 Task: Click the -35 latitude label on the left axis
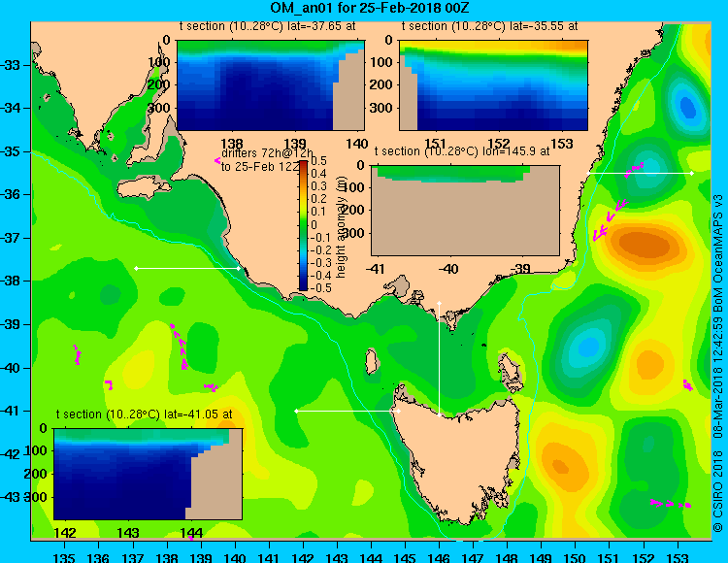(10, 151)
